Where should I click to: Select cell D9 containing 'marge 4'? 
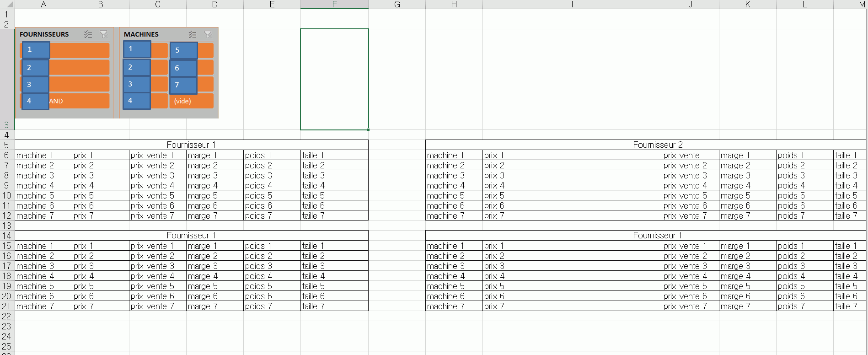click(x=215, y=185)
